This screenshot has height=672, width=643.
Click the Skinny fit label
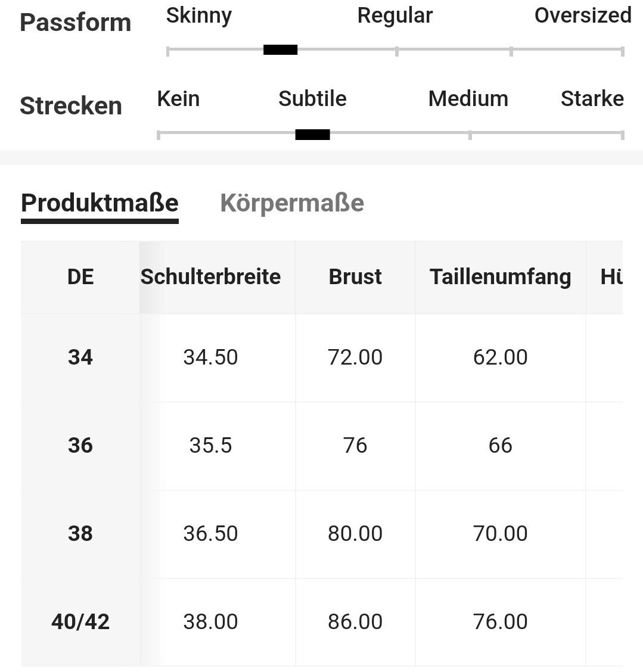[x=199, y=16]
